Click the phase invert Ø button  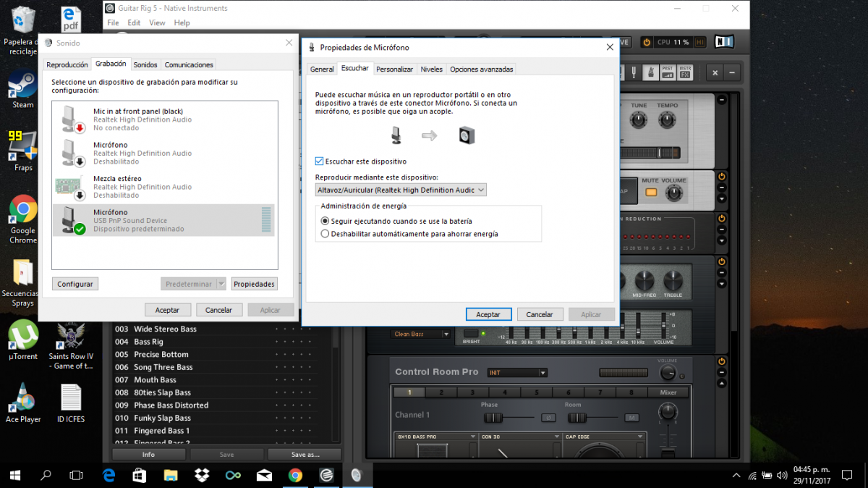pos(549,418)
